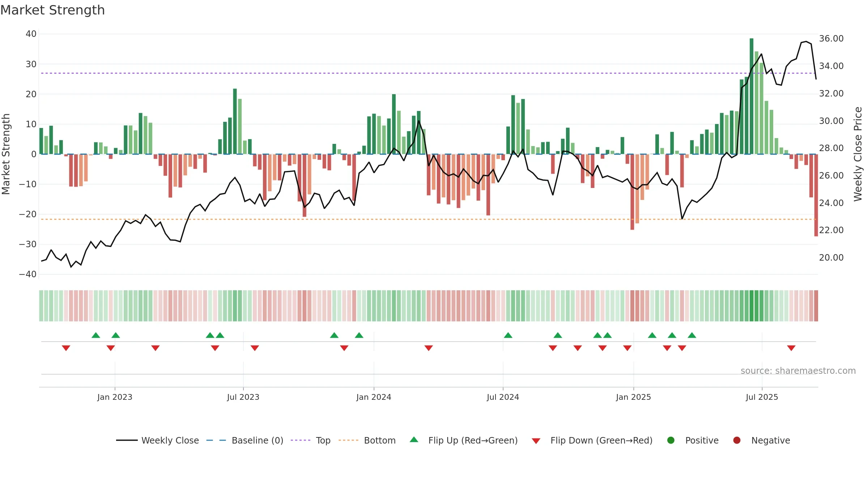
Task: Click the source: sharemaestro.com text
Action: [x=798, y=371]
